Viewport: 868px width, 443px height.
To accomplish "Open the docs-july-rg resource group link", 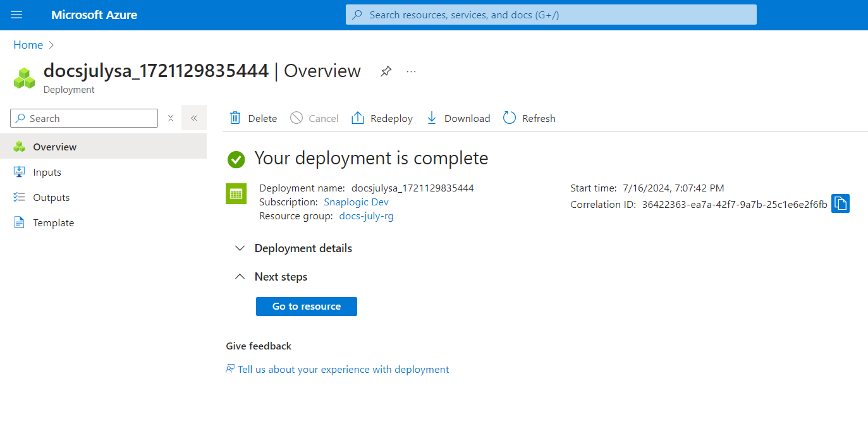I will (366, 216).
